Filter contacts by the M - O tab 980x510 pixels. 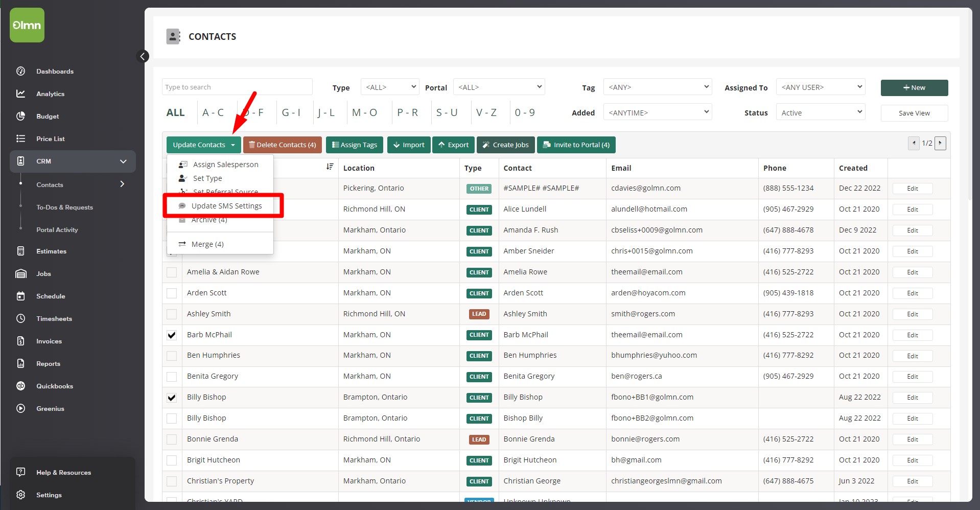(365, 112)
